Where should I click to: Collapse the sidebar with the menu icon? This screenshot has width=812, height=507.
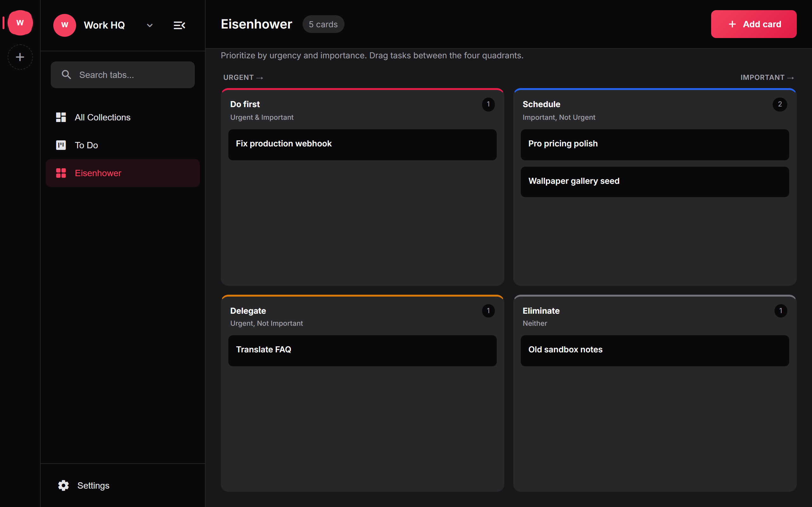point(179,25)
